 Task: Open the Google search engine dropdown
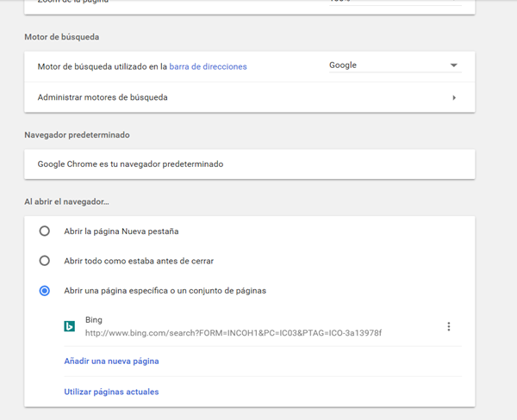[394, 65]
